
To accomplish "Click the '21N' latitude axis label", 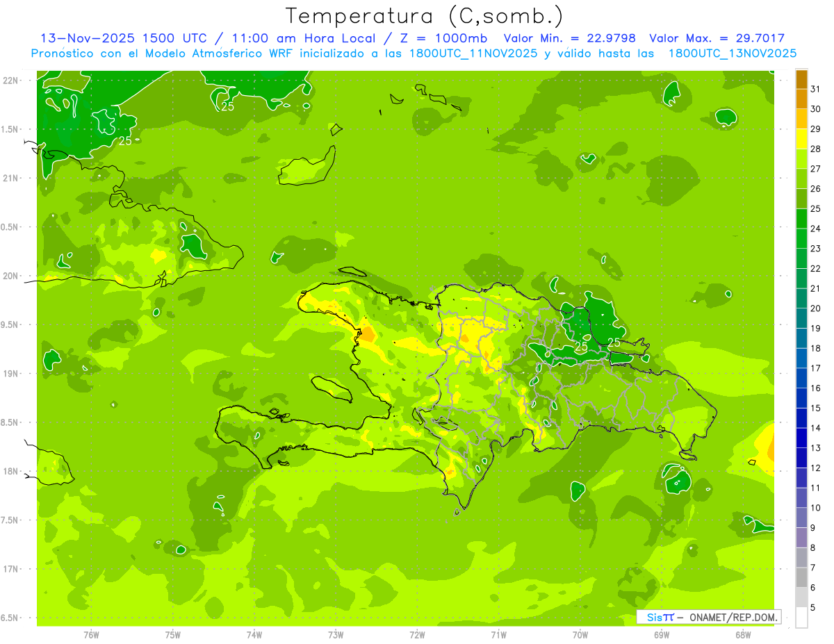I will pyautogui.click(x=11, y=178).
